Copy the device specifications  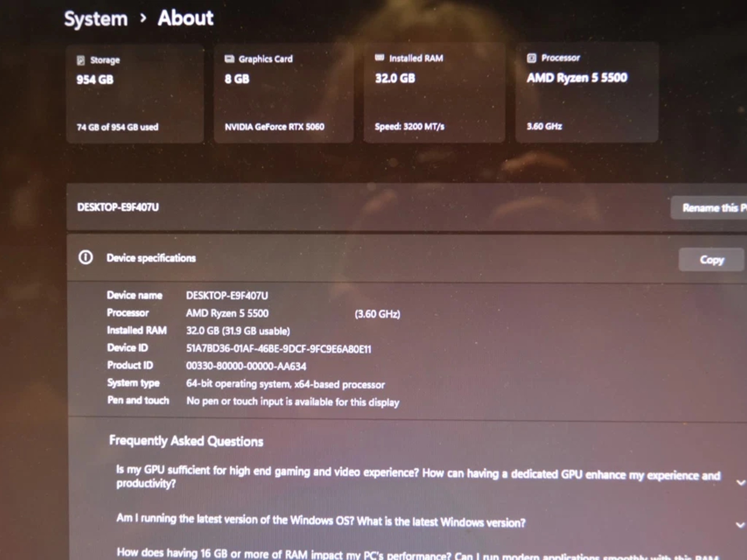[x=711, y=260]
